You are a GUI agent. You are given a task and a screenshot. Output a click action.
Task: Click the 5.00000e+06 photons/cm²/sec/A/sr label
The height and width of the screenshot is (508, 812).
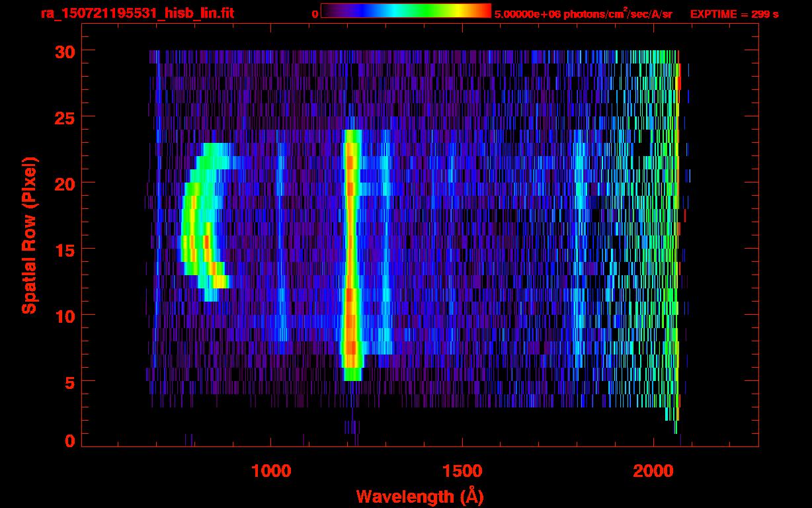tap(583, 13)
